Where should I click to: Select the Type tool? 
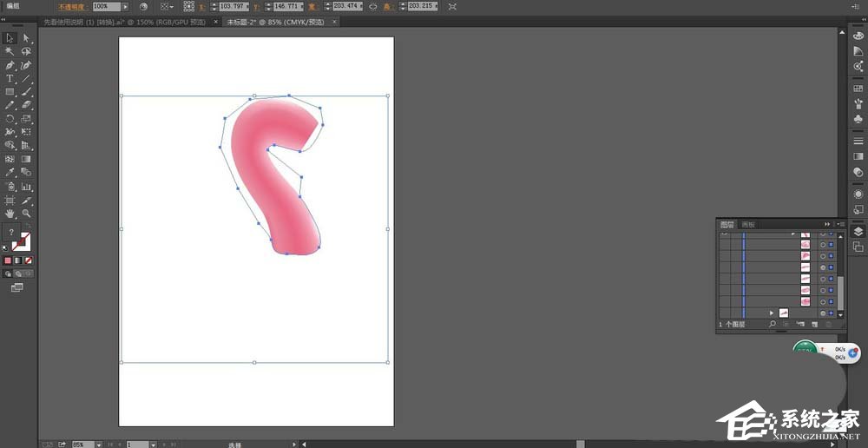pyautogui.click(x=10, y=78)
